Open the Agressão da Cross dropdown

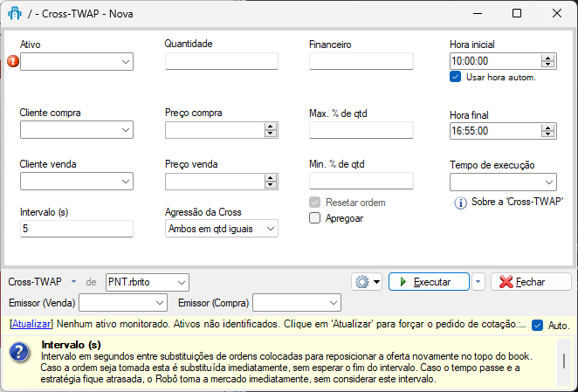coord(270,229)
